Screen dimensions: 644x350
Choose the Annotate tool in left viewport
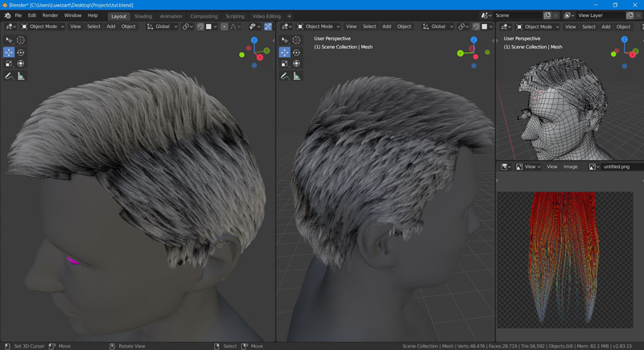[9, 76]
